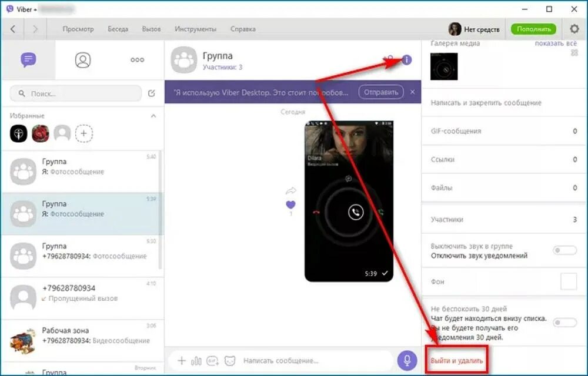Click the group avatar in chat header

[x=183, y=60]
